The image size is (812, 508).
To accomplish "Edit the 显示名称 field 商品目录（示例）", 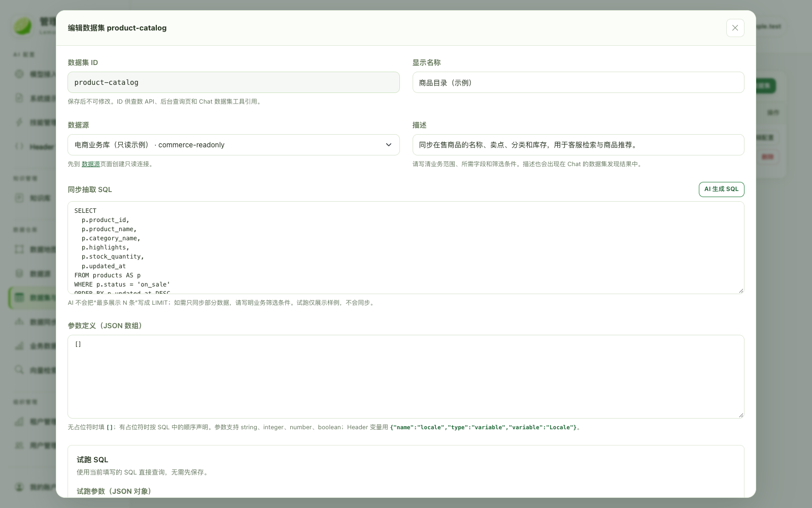I will point(578,82).
